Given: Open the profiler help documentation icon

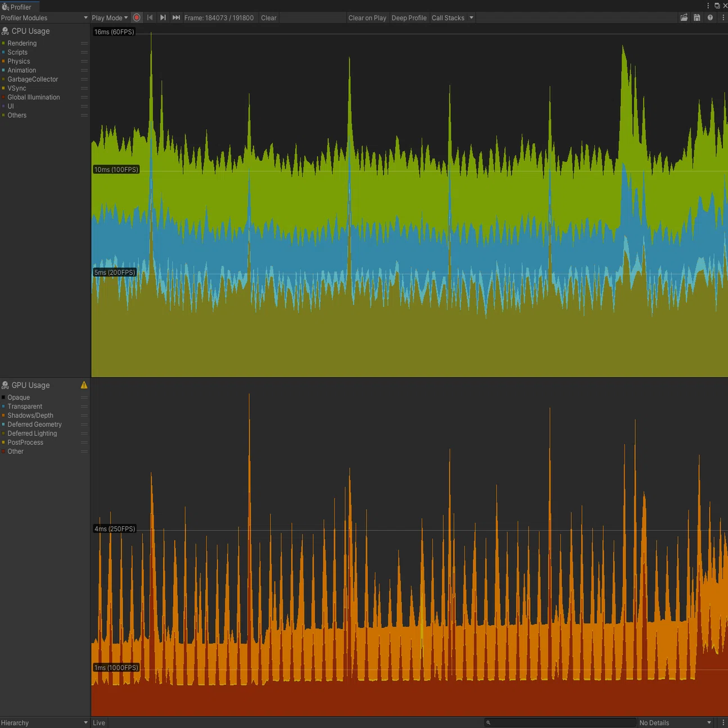Looking at the screenshot, I should tap(710, 18).
